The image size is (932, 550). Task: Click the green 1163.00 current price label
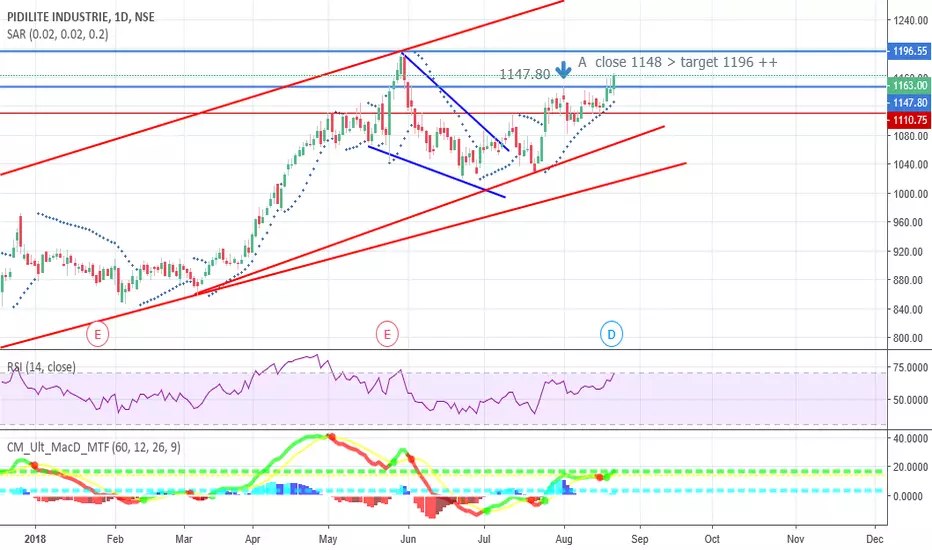point(909,86)
